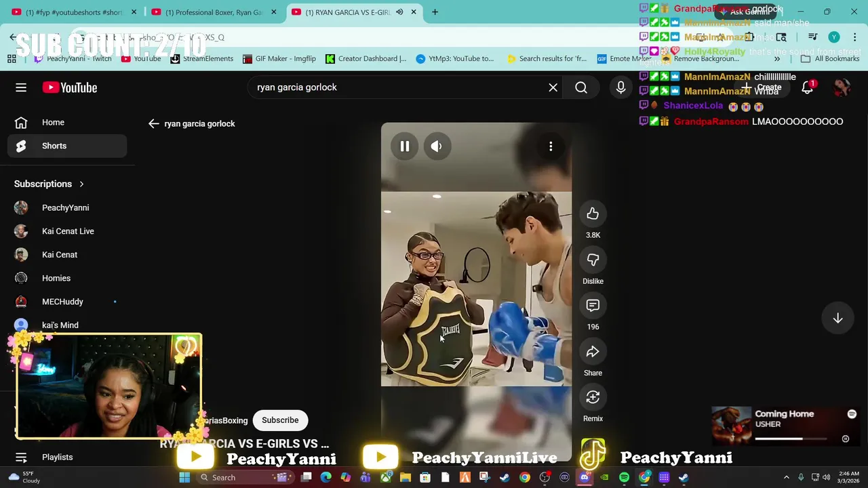Open the YouTube bookmark

pos(141,59)
